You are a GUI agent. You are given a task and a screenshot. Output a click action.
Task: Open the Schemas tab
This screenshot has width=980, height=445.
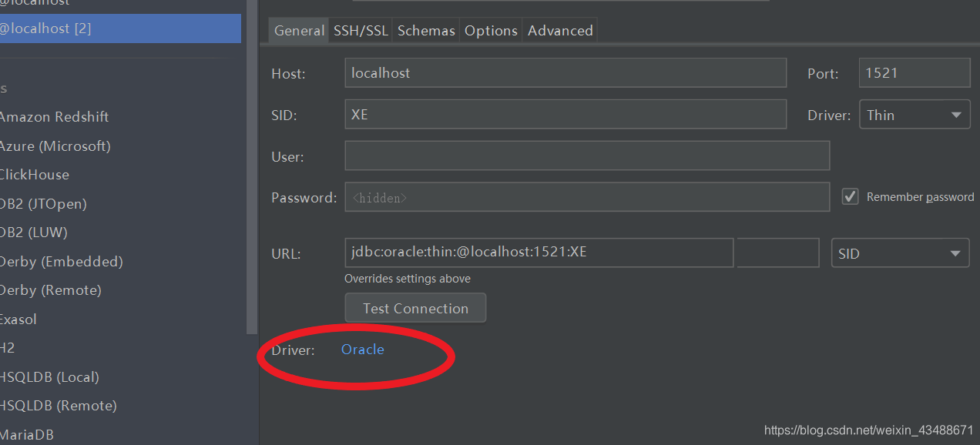pos(426,31)
